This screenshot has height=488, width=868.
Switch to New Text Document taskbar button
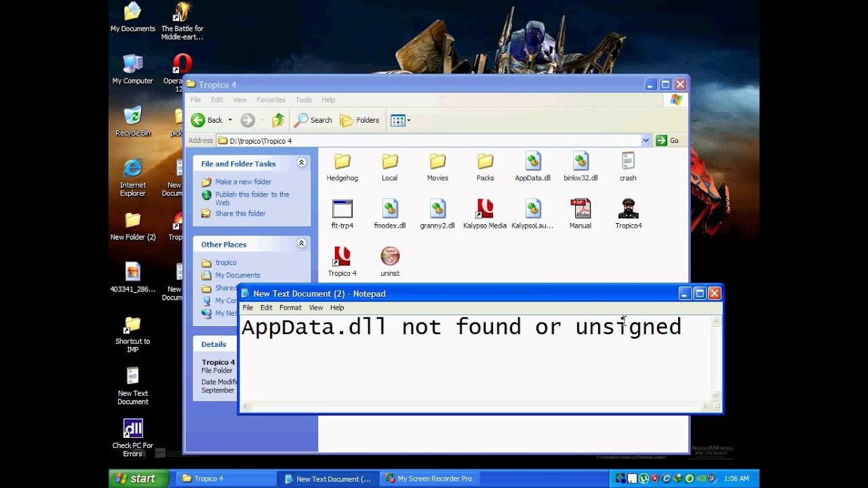(328, 479)
